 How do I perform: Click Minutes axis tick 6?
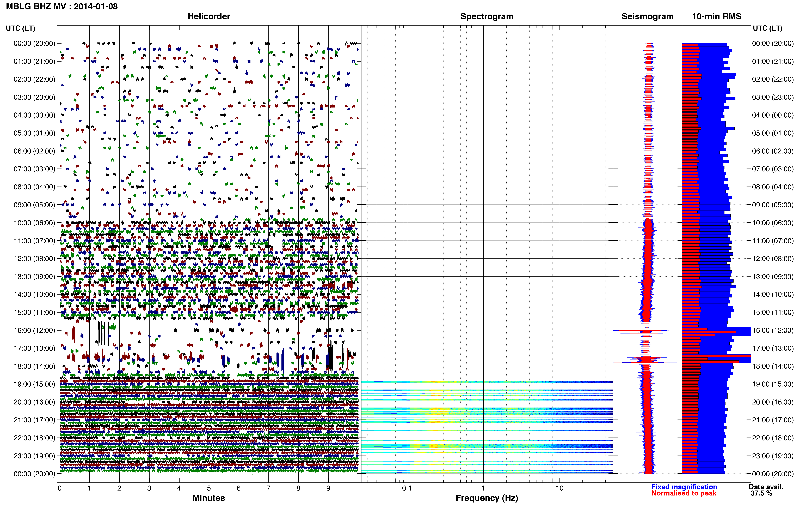pos(239,488)
